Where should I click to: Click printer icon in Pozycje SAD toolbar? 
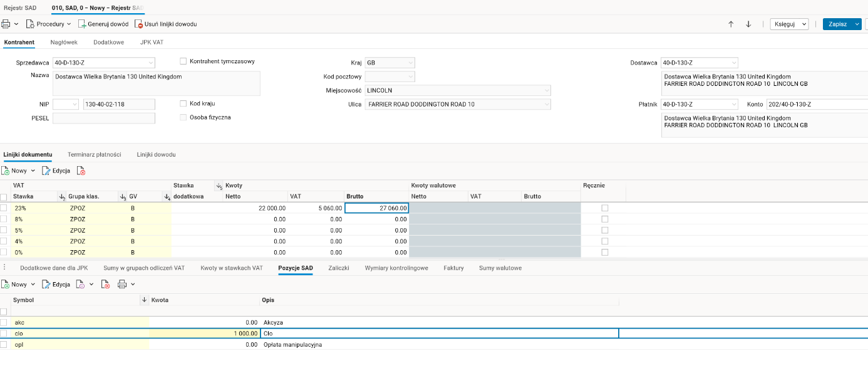(x=122, y=284)
